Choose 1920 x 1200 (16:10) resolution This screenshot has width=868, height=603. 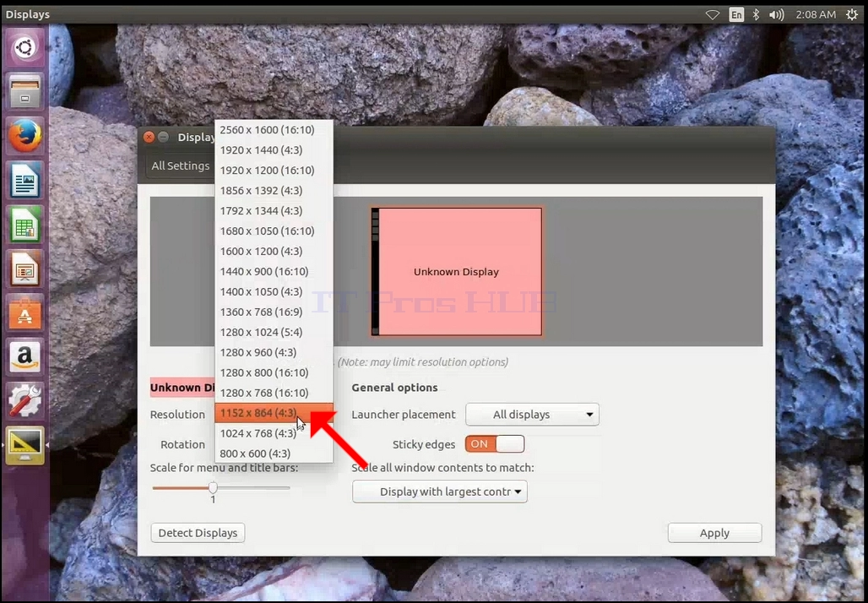click(x=274, y=170)
